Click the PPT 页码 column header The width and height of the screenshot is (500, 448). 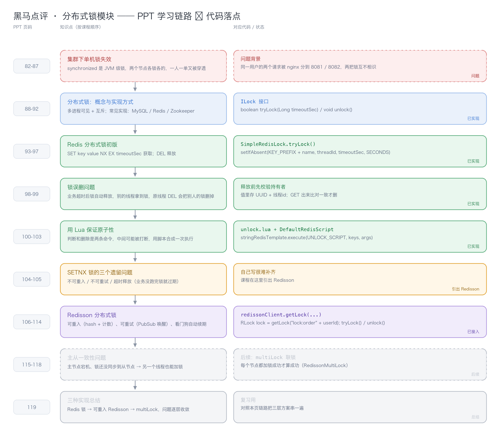pyautogui.click(x=23, y=27)
